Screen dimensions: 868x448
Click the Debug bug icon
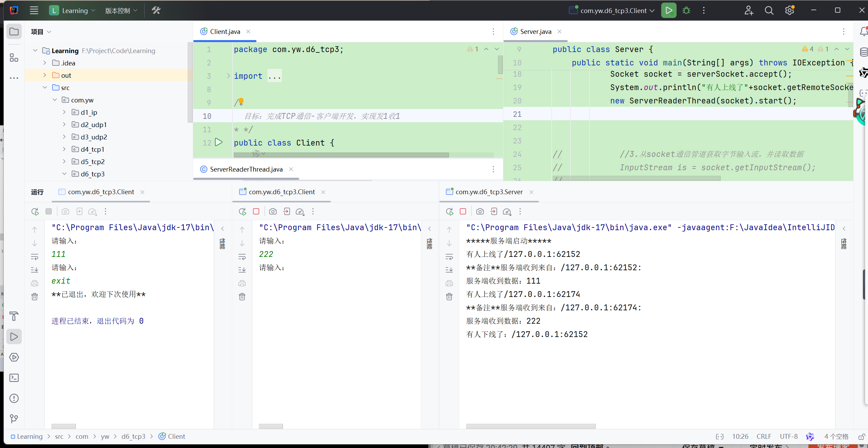pyautogui.click(x=686, y=11)
